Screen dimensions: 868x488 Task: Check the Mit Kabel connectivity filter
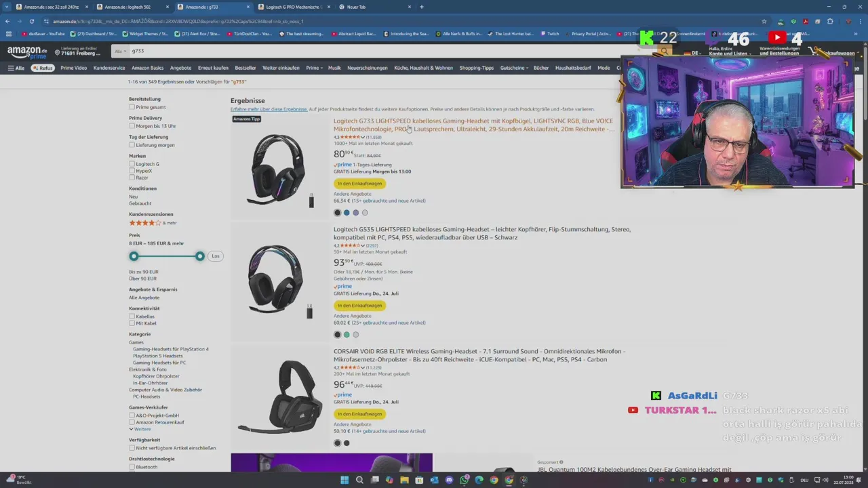(132, 323)
